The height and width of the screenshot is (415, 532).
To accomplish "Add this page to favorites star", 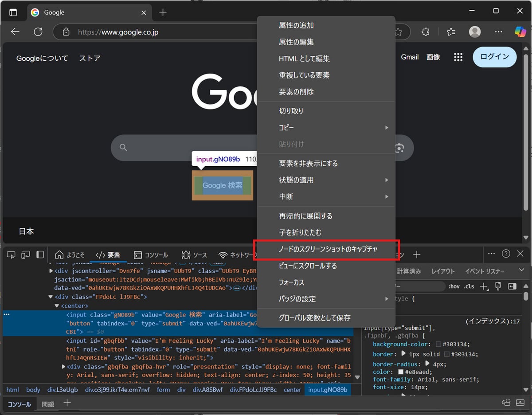I will 398,32.
